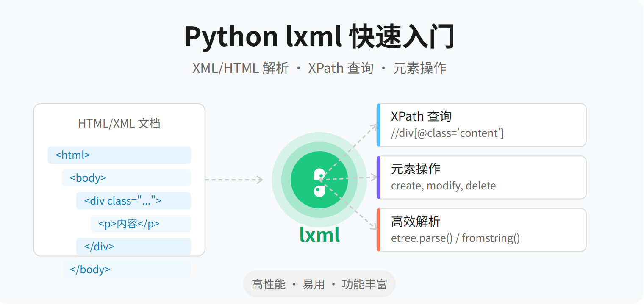The image size is (644, 305).
Task: Click the Python lxml 快速入门 main title
Action: (x=319, y=36)
